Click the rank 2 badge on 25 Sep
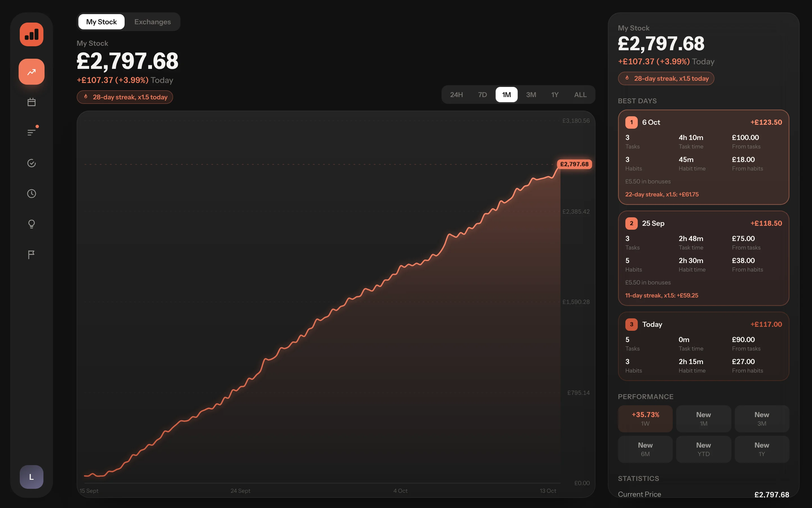Viewport: 812px width, 508px height. pyautogui.click(x=631, y=224)
